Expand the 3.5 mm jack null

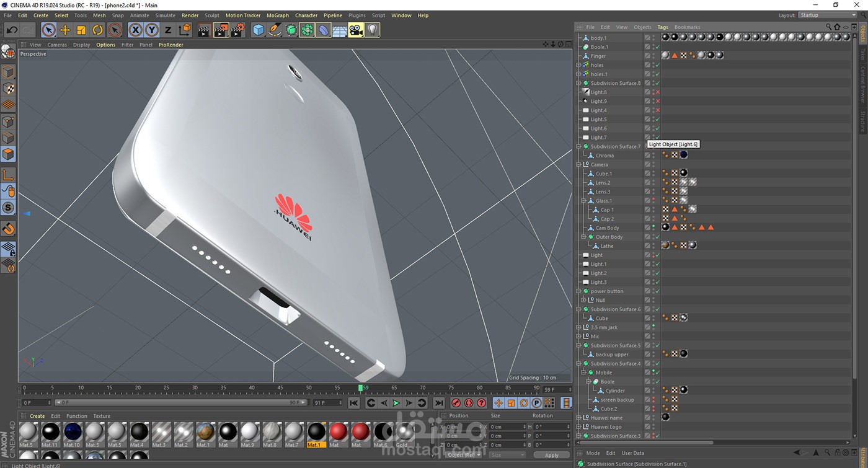point(579,327)
